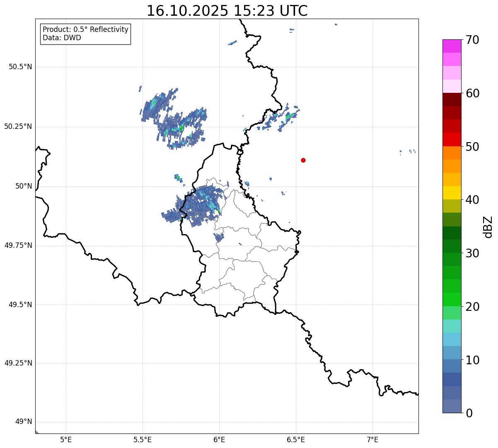Click the gray-blue colorbar segment above 0
This screenshot has height=448, width=498.
pos(452,406)
